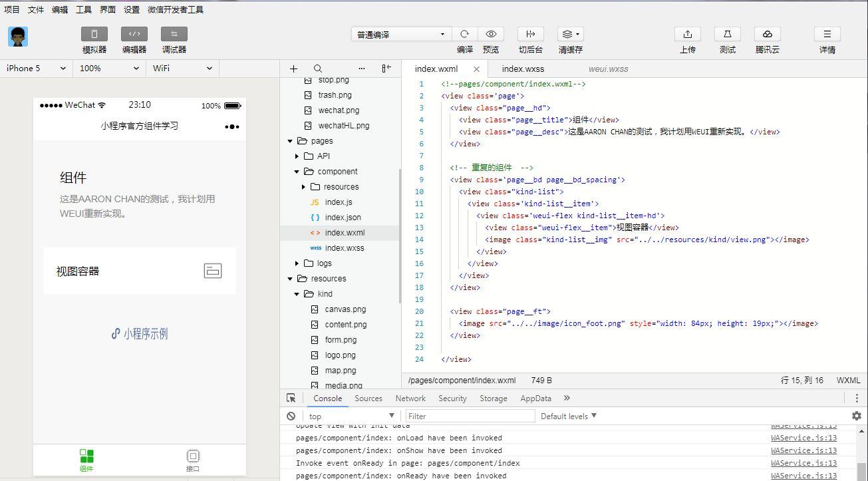Viewport: 868px width, 481px height.
Task: Open the Tencent Cloud icon
Action: [768, 34]
